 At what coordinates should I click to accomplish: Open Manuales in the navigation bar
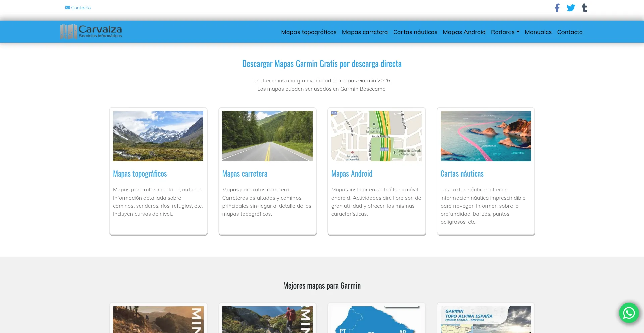coord(538,32)
